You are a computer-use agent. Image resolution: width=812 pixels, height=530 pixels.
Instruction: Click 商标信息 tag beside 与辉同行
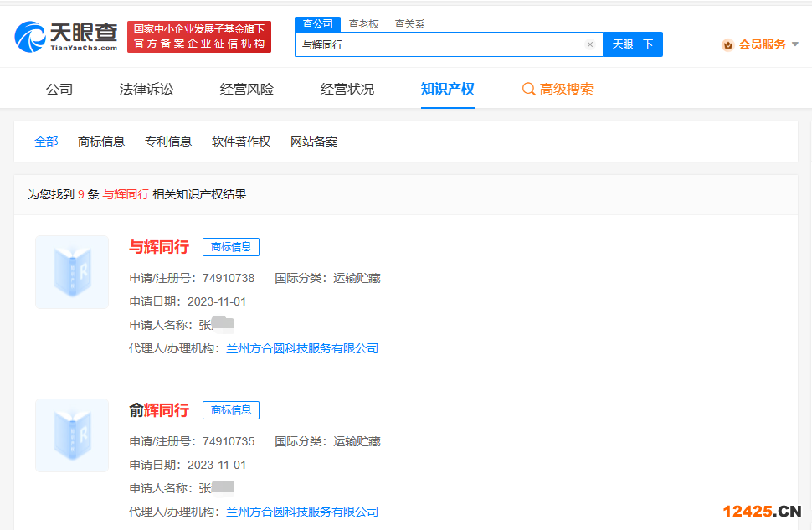pyautogui.click(x=231, y=247)
